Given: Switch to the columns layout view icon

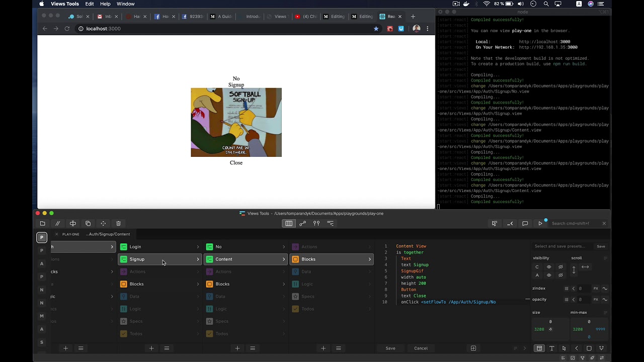Looking at the screenshot, I should point(289,223).
